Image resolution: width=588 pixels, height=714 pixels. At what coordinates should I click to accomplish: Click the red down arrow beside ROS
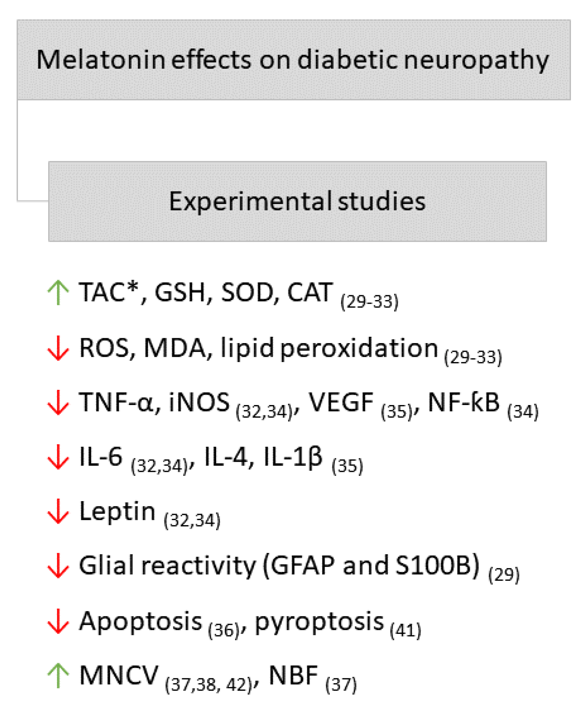(x=58, y=348)
